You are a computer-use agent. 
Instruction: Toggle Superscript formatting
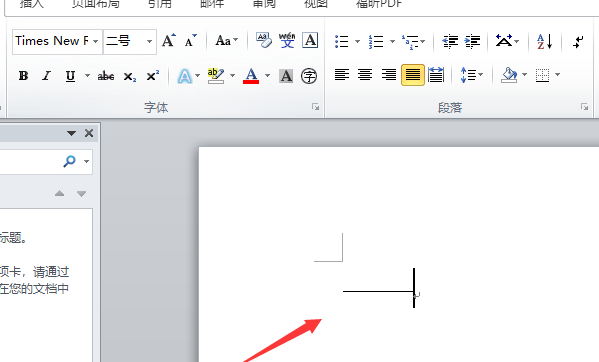click(x=153, y=76)
